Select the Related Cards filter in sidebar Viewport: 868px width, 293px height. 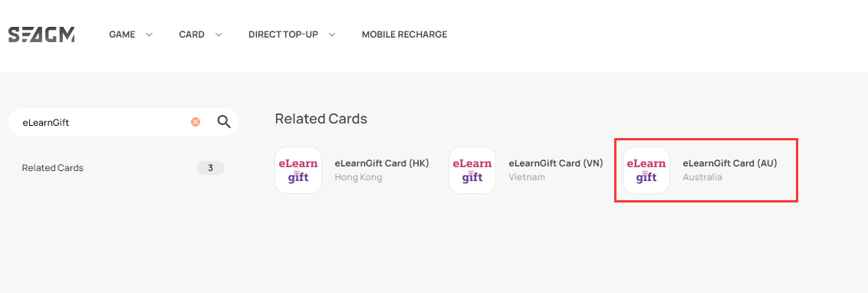[x=53, y=168]
